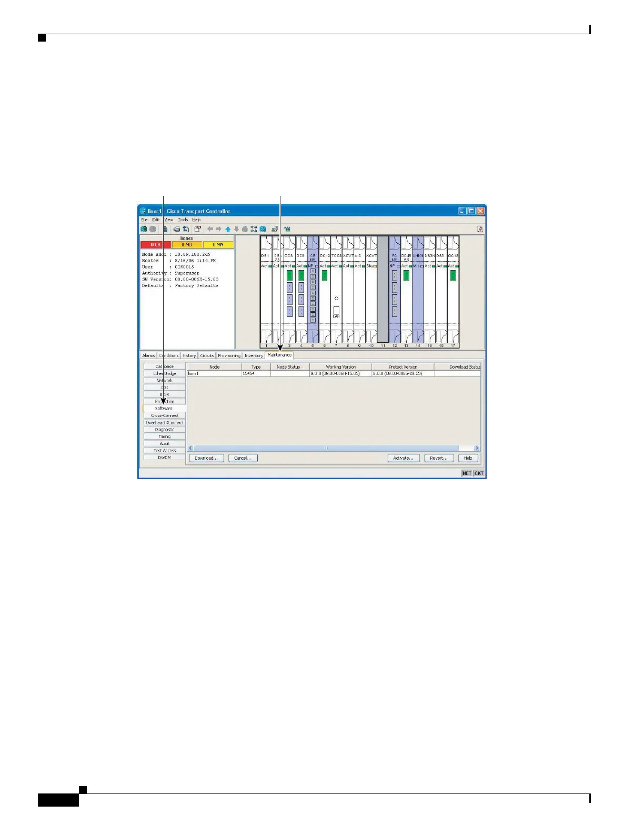Image resolution: width=644 pixels, height=834 pixels.
Task: Click the printer icon in toolbar
Action: tap(177, 229)
